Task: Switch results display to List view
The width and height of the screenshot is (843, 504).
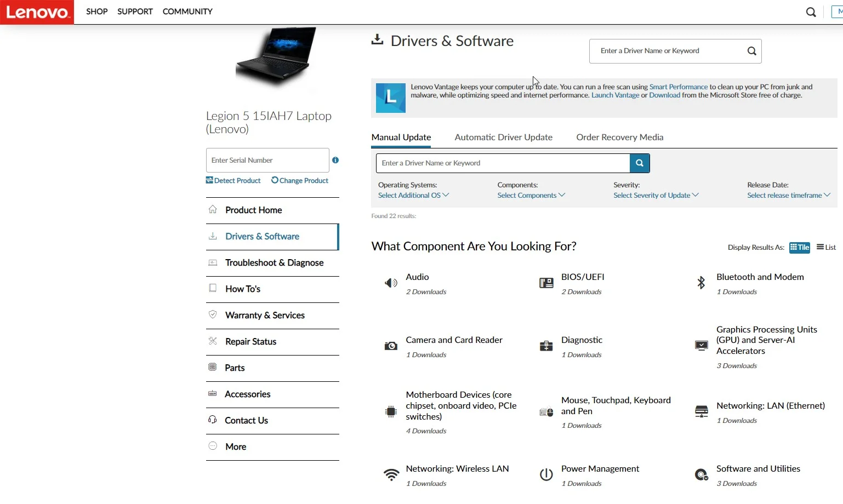Action: tap(827, 248)
